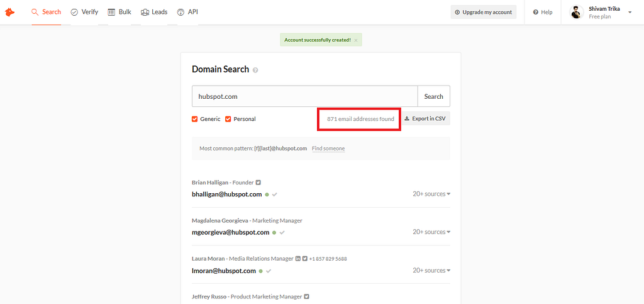Click the Free plan label
644x304 pixels.
(599, 17)
